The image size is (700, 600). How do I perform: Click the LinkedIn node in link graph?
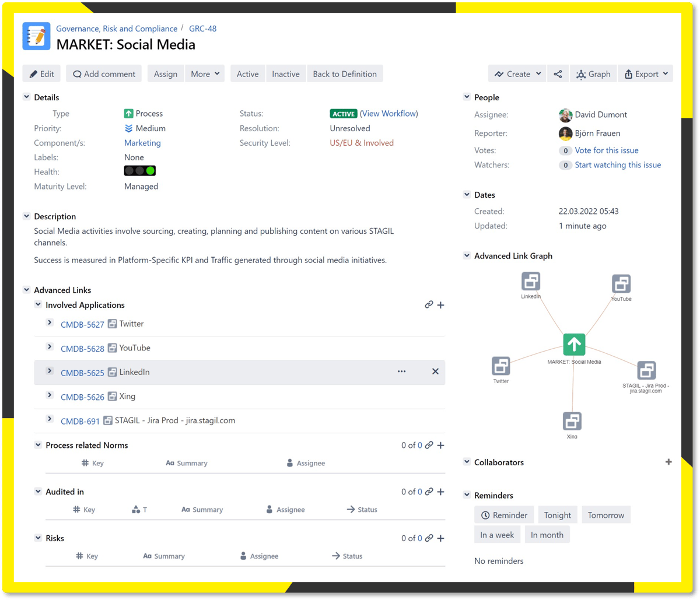pos(531,282)
